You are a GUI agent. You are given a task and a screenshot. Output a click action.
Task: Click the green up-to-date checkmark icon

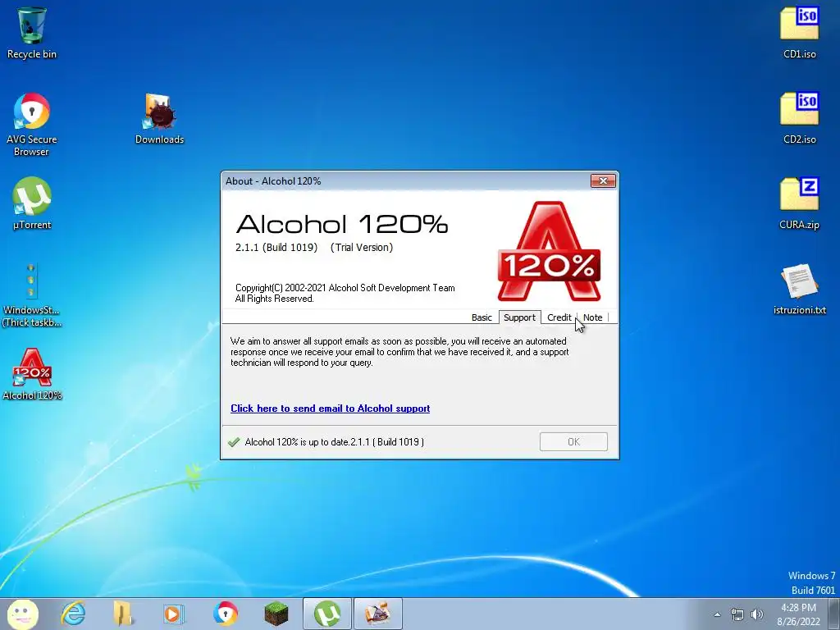[x=234, y=442]
